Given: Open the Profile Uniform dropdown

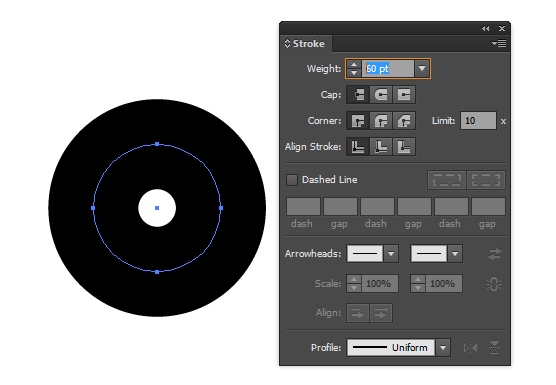Looking at the screenshot, I should tap(443, 348).
